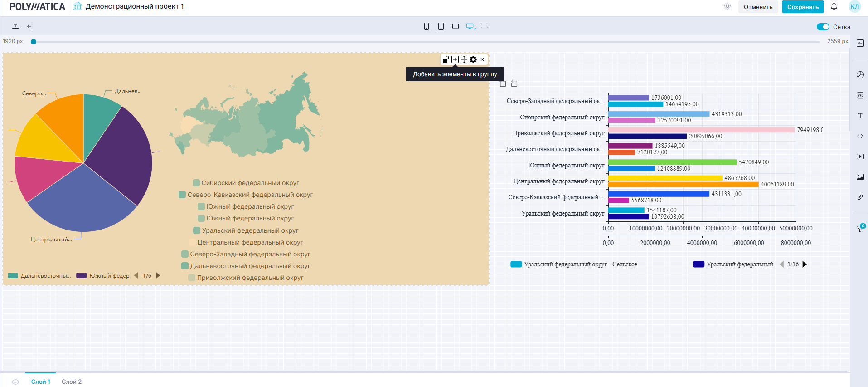Add an image element from sidebar

point(860,177)
